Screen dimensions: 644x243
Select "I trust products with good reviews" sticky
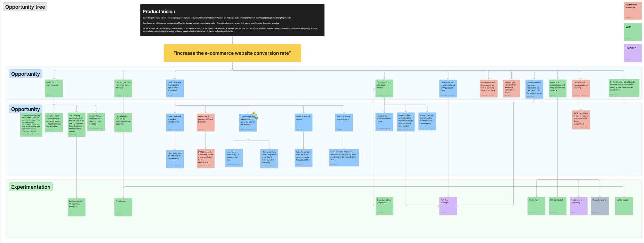coord(384,88)
